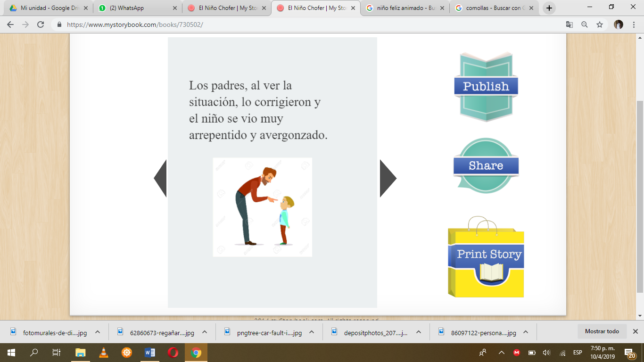The width and height of the screenshot is (644, 362).
Task: Click the McAfee tray icon
Action: click(517, 353)
